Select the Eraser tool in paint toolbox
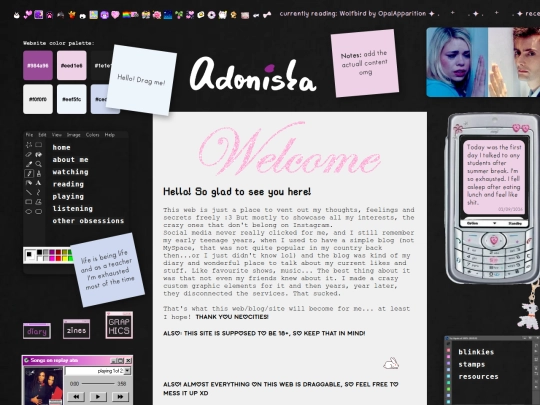Screen dimensions: 540x405 pos(29,155)
